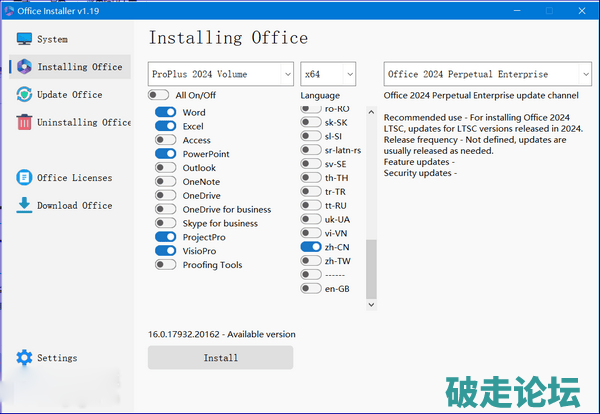Click the language list vertical scrollbar
The height and width of the screenshot is (414, 600).
tap(371, 270)
